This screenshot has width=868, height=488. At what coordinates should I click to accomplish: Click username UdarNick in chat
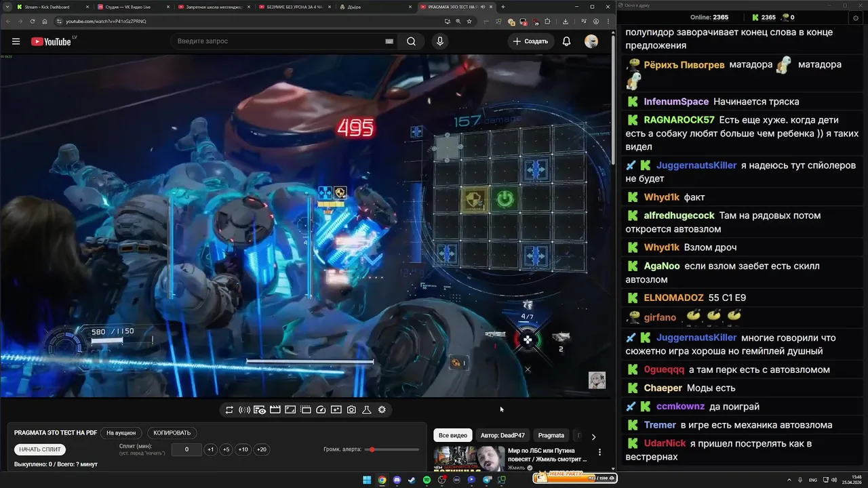click(665, 443)
